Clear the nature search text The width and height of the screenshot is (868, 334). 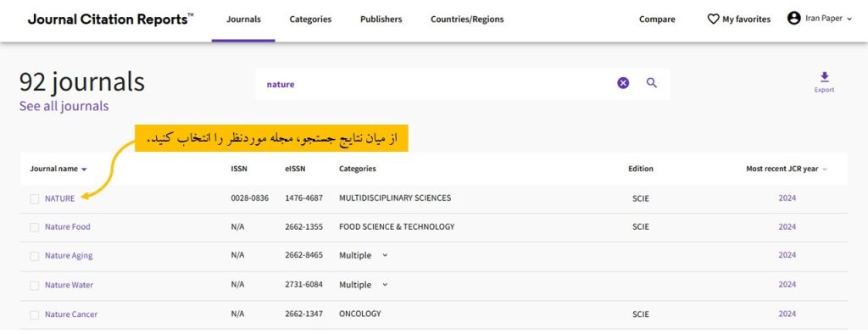pos(623,83)
